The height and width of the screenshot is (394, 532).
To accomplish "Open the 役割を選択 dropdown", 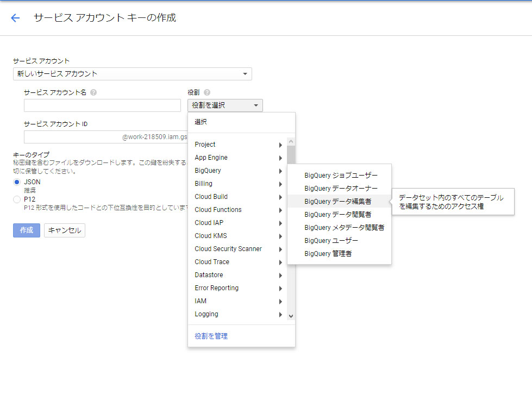I will [224, 105].
